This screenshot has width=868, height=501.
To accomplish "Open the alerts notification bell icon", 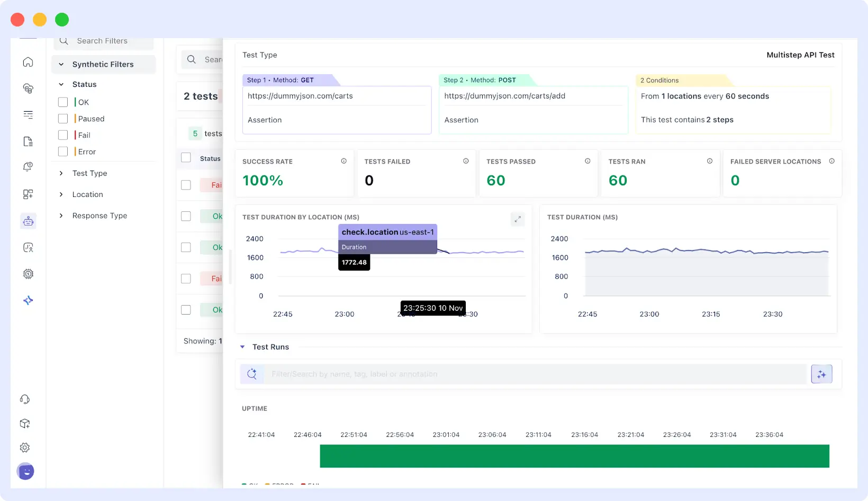I will coord(28,167).
